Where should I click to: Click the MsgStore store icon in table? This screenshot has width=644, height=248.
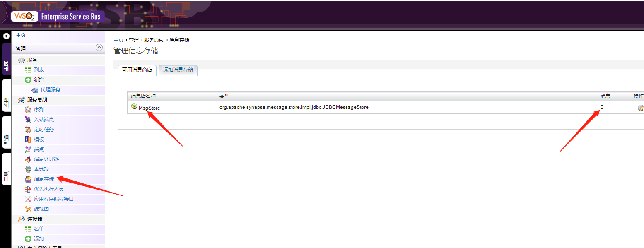click(x=134, y=107)
